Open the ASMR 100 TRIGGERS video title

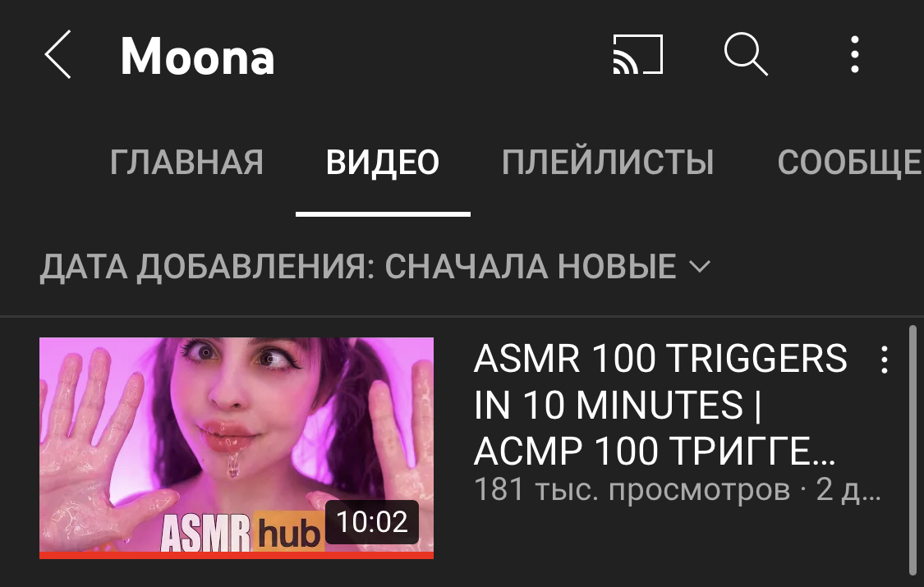pos(660,405)
